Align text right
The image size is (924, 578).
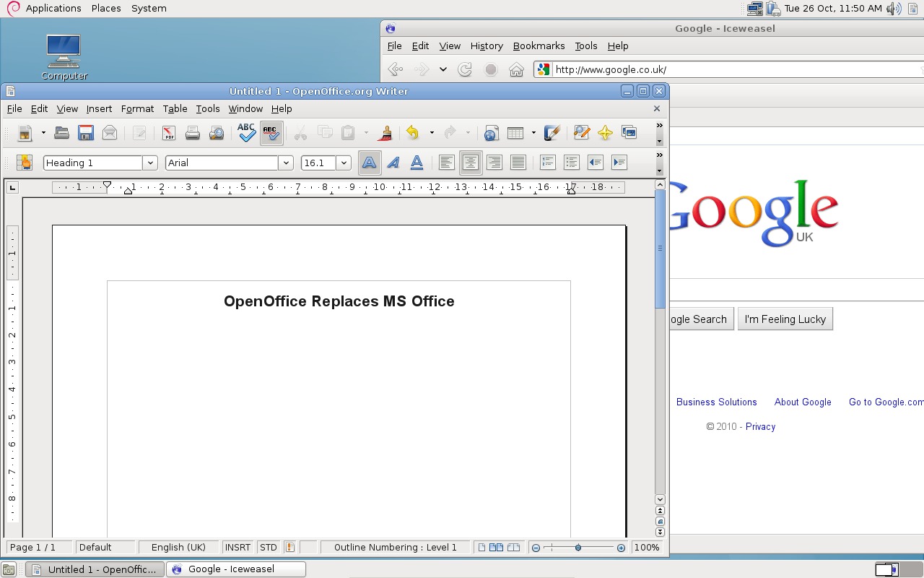pyautogui.click(x=494, y=163)
